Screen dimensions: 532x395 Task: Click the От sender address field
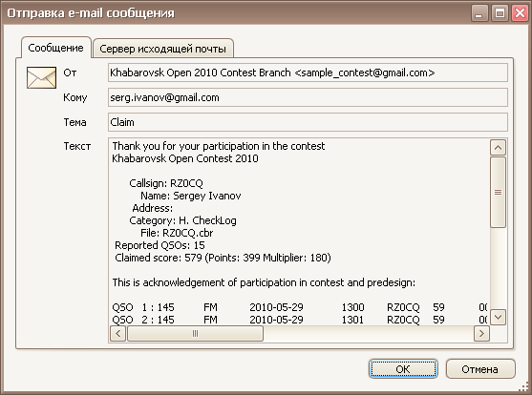click(308, 73)
